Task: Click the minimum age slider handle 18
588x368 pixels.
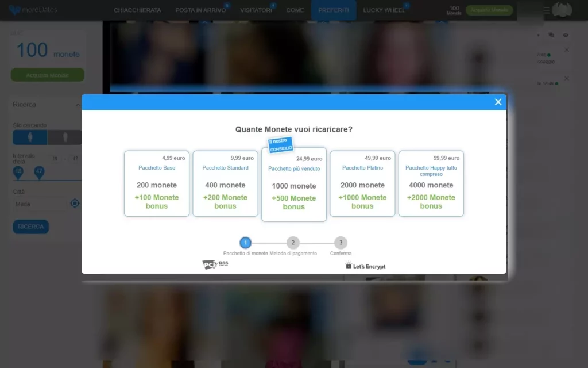Action: [18, 172]
